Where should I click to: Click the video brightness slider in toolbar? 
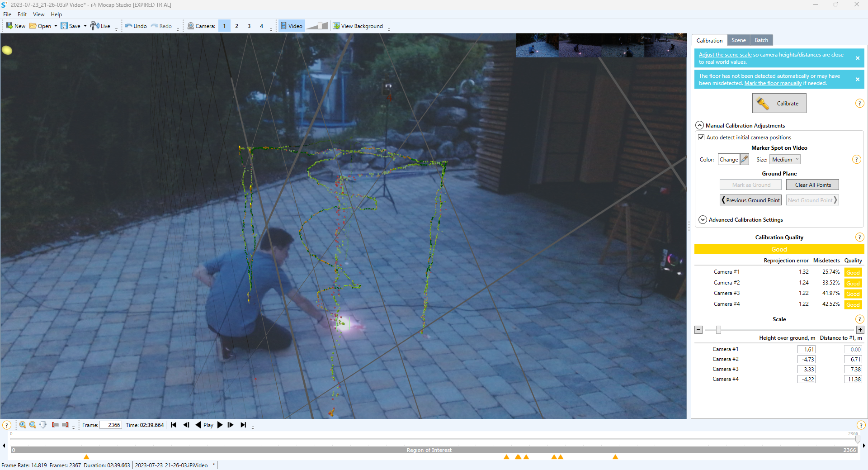point(317,26)
